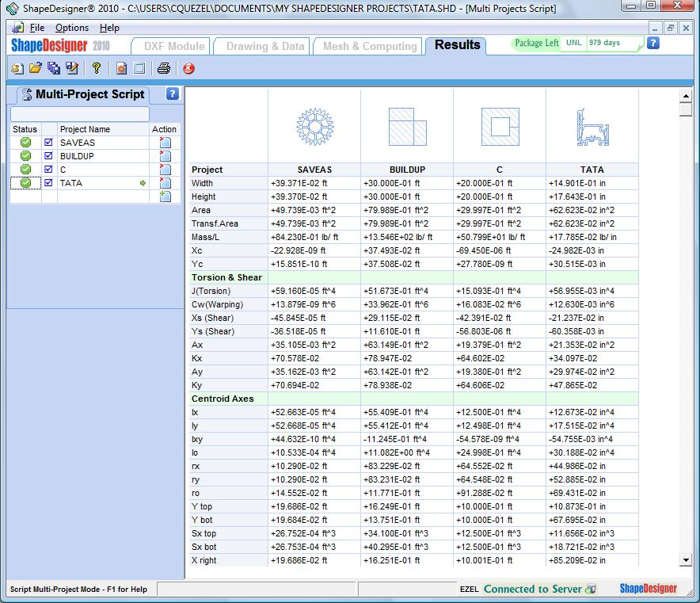Click the blue help icon beside Package Left
Image resolution: width=700 pixels, height=603 pixels.
point(653,43)
